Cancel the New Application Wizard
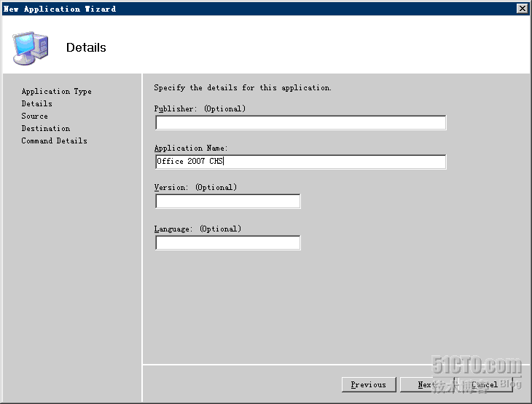Screen dimensions: 532x404 pos(485,384)
